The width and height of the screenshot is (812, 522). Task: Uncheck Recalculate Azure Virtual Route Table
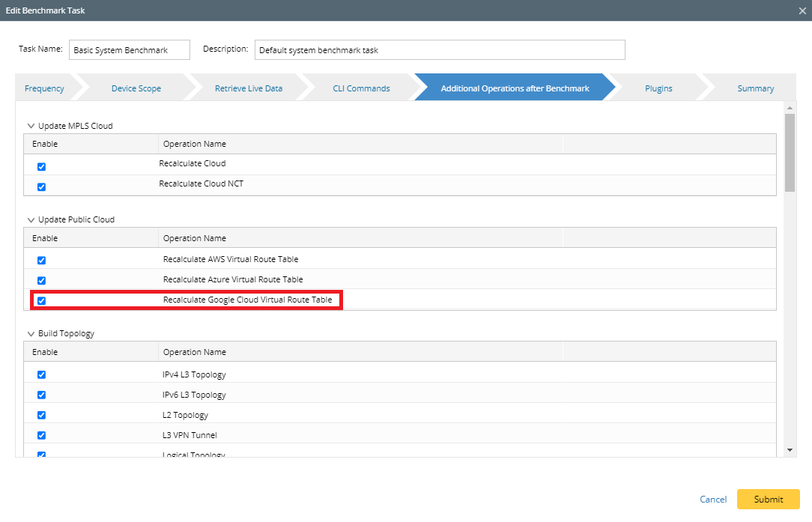click(x=42, y=281)
